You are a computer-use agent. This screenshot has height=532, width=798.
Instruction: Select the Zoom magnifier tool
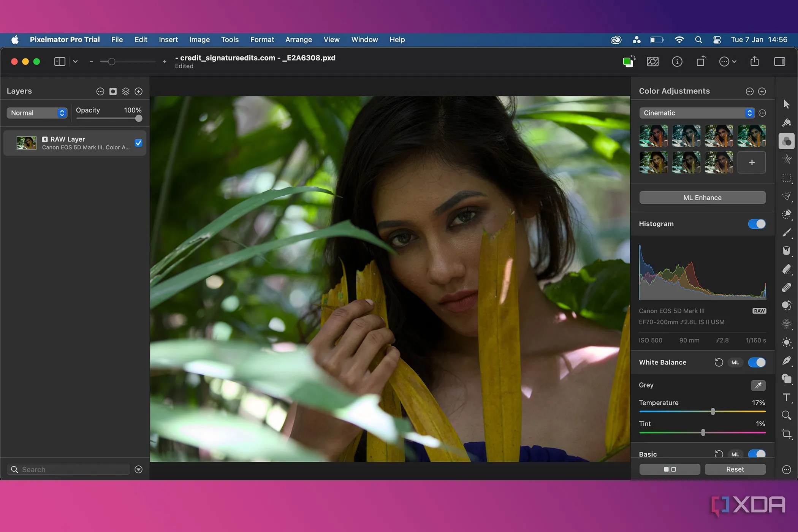[x=786, y=415]
